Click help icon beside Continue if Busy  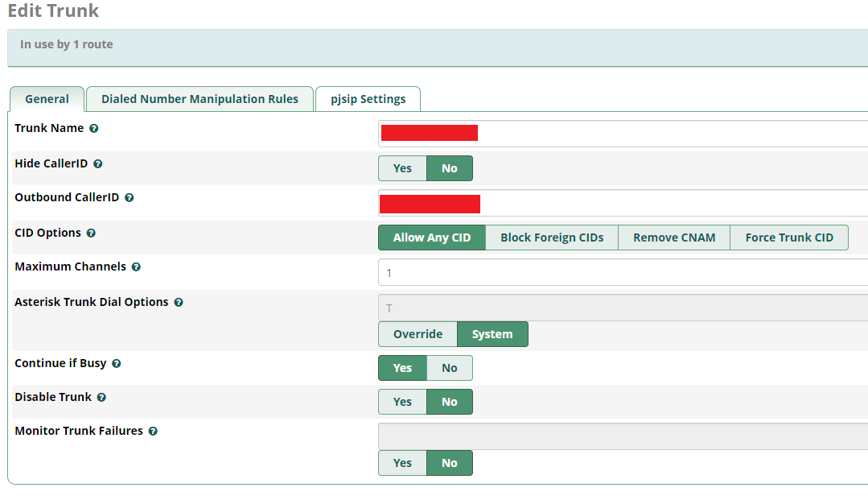coord(117,364)
